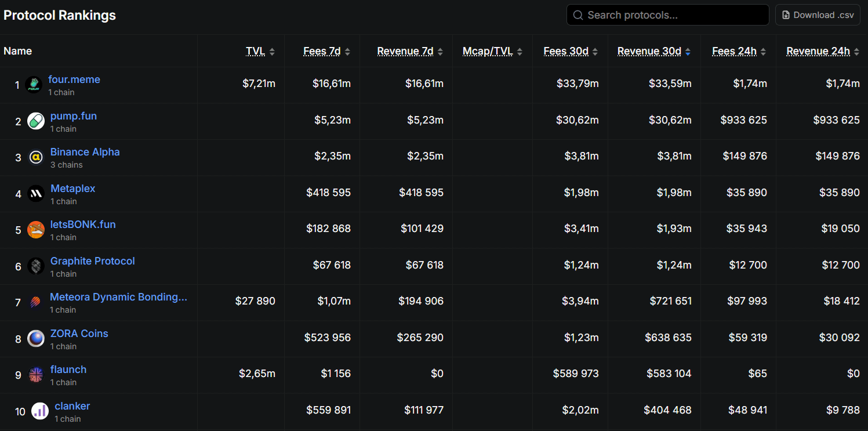The width and height of the screenshot is (868, 431).
Task: Click the Binance Alpha logo icon
Action: click(x=36, y=157)
